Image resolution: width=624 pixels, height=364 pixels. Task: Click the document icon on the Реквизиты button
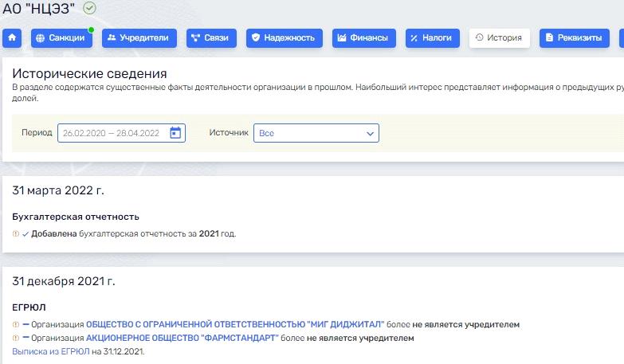point(550,37)
